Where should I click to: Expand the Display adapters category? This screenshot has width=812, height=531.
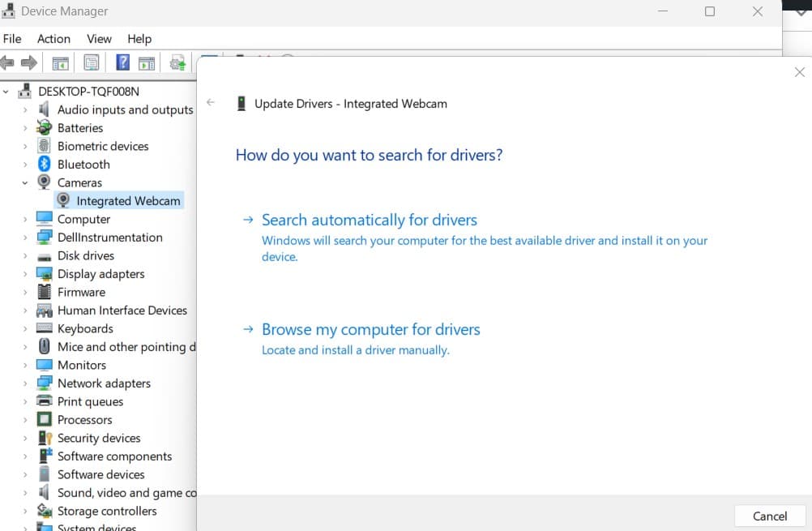click(26, 273)
